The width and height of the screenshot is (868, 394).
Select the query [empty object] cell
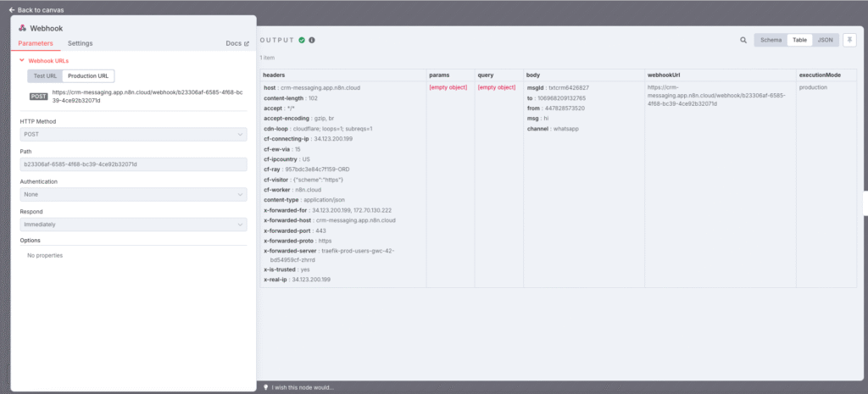point(497,87)
